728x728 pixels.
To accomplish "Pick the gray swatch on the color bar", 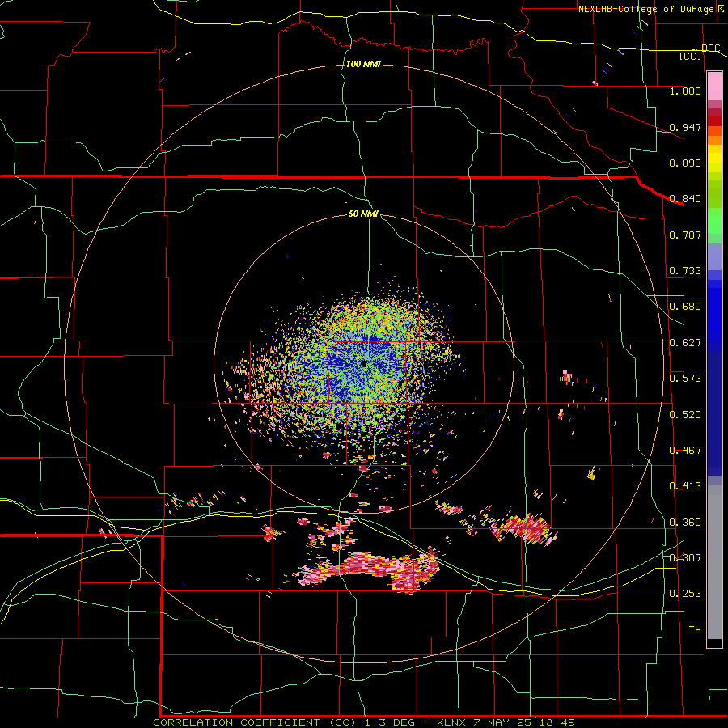I will coord(714,562).
